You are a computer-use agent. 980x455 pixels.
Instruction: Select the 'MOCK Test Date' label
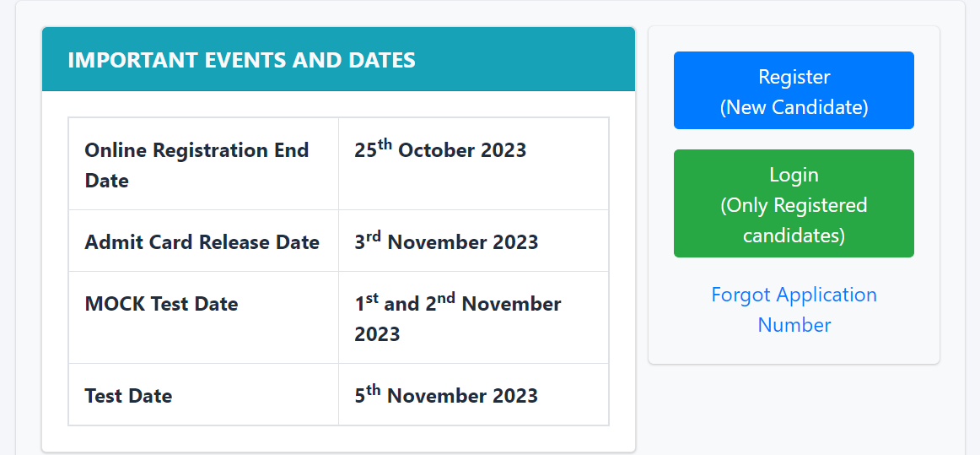pos(161,304)
